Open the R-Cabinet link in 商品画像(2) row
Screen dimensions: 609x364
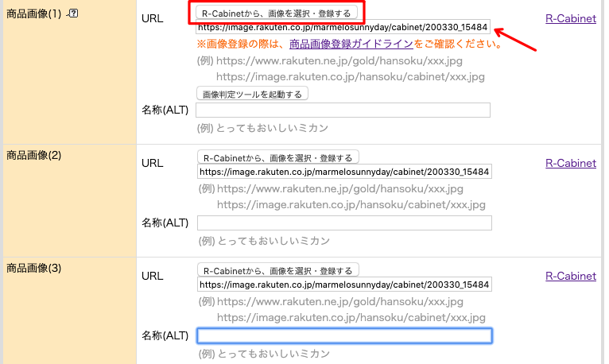[570, 163]
